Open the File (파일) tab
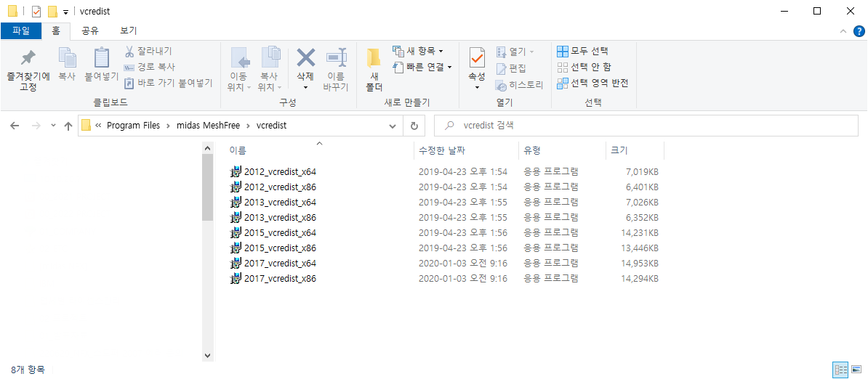The image size is (868, 379). 21,31
